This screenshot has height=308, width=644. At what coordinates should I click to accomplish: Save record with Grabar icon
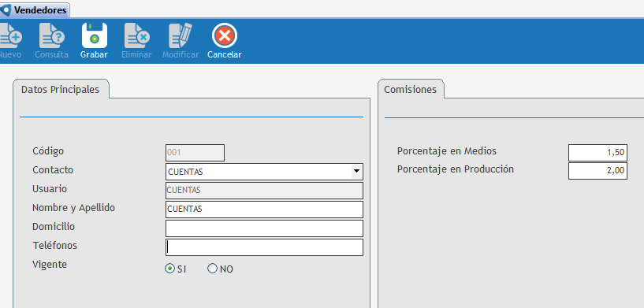tap(95, 35)
